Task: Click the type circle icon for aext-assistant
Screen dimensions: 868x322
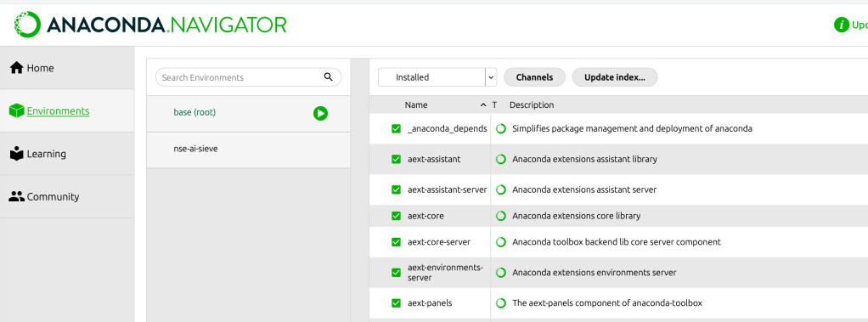Action: [x=501, y=159]
